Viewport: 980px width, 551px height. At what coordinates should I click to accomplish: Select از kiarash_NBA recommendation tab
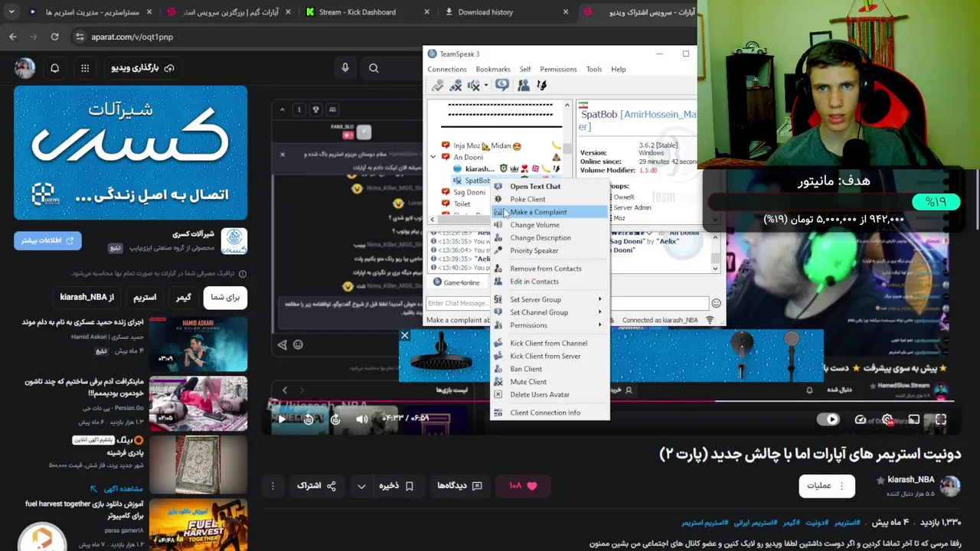87,297
